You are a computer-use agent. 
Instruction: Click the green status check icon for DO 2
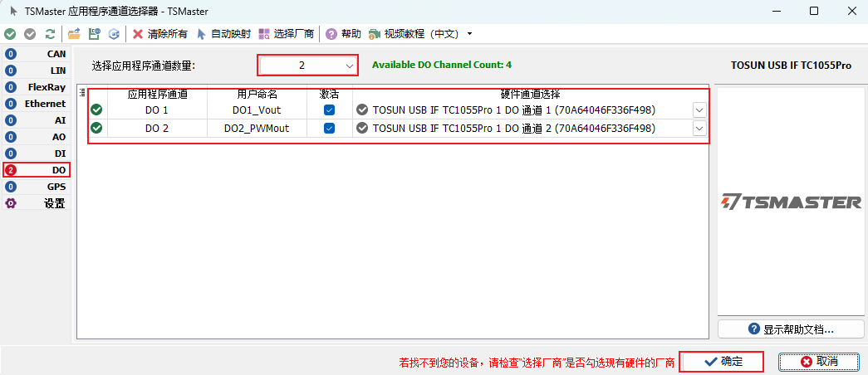pyautogui.click(x=96, y=129)
